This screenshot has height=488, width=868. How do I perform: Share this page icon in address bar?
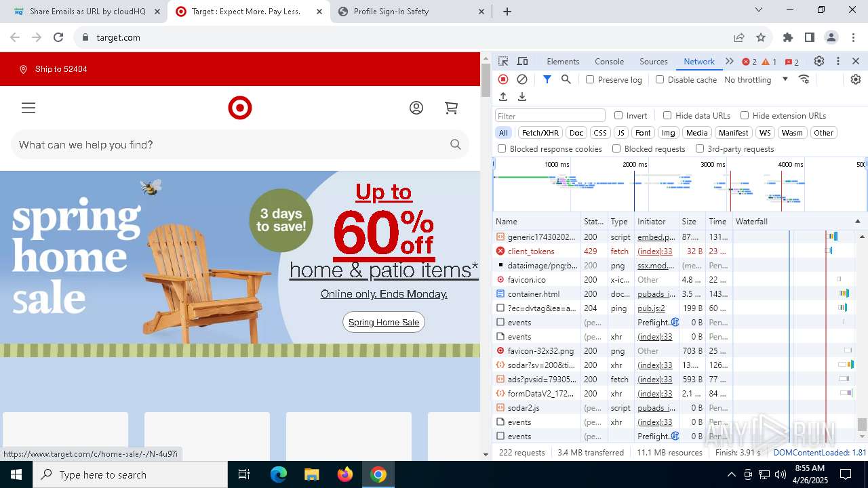[739, 37]
